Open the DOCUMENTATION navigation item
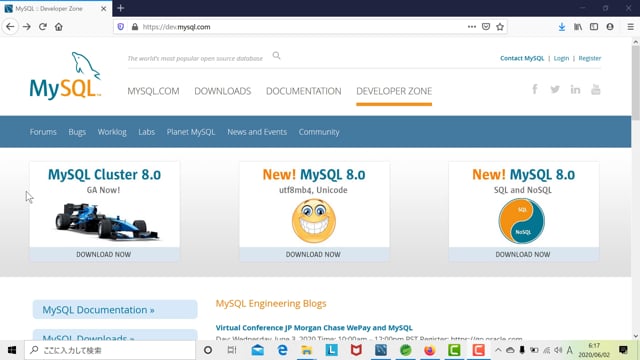Image resolution: width=640 pixels, height=360 pixels. click(304, 91)
